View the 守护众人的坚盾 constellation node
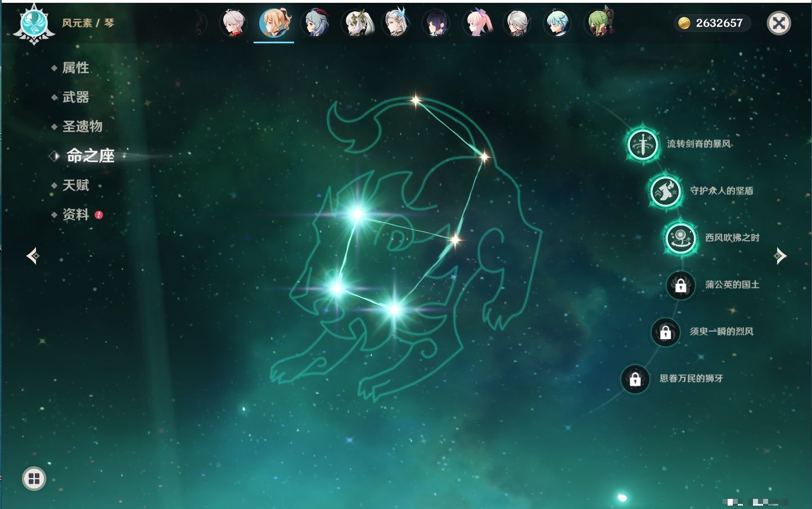Screen dimensions: 812x509 point(666,191)
